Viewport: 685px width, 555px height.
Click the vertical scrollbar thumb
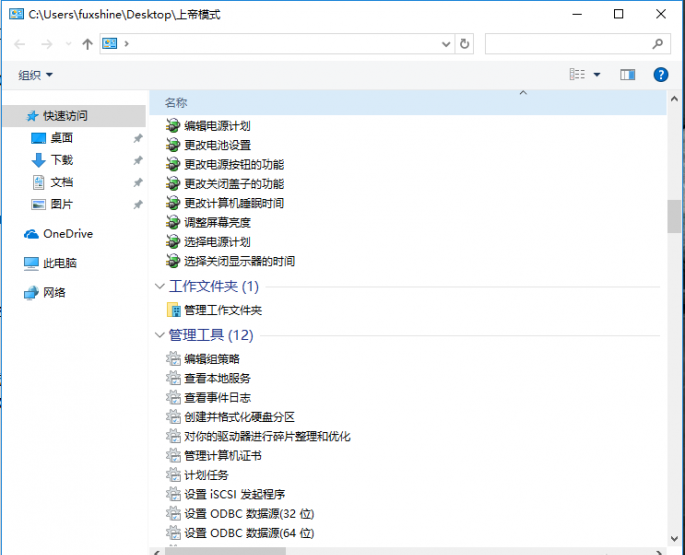[674, 216]
